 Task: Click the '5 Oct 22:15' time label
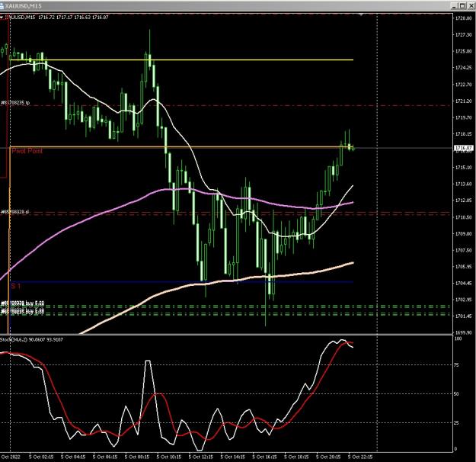click(360, 457)
